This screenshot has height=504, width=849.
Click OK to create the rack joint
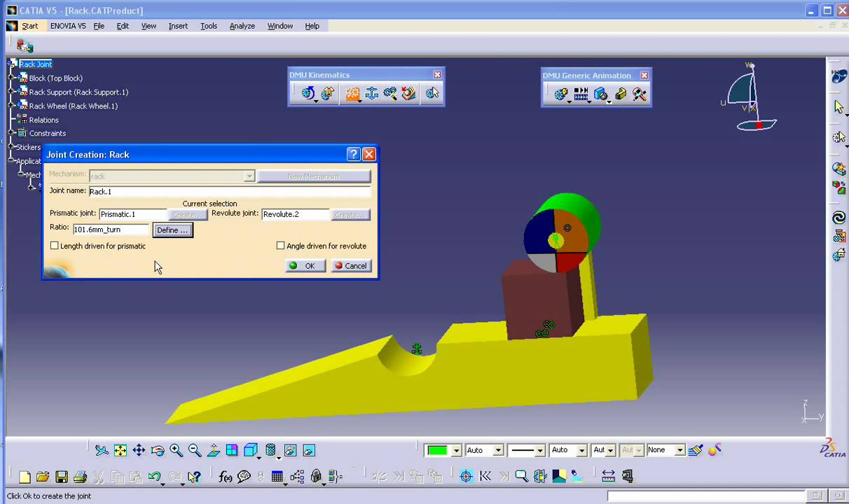tap(305, 266)
